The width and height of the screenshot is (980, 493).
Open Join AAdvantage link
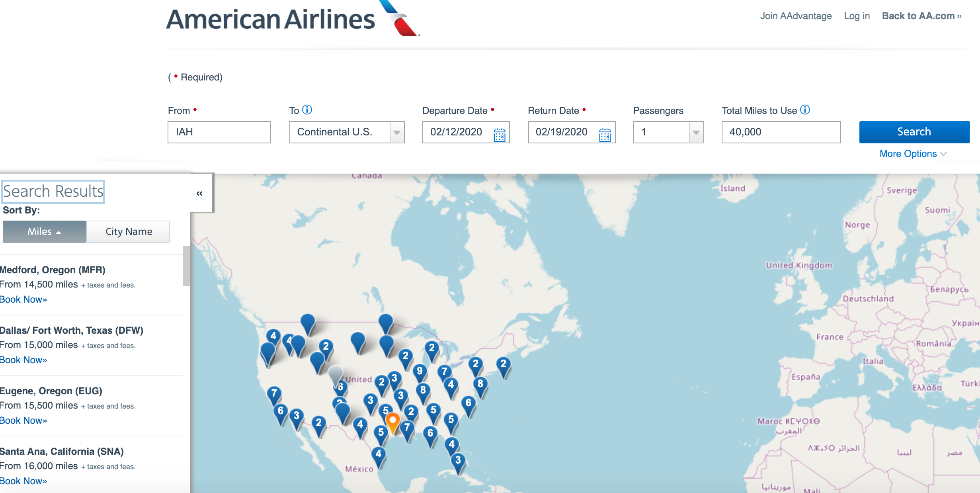pos(796,16)
